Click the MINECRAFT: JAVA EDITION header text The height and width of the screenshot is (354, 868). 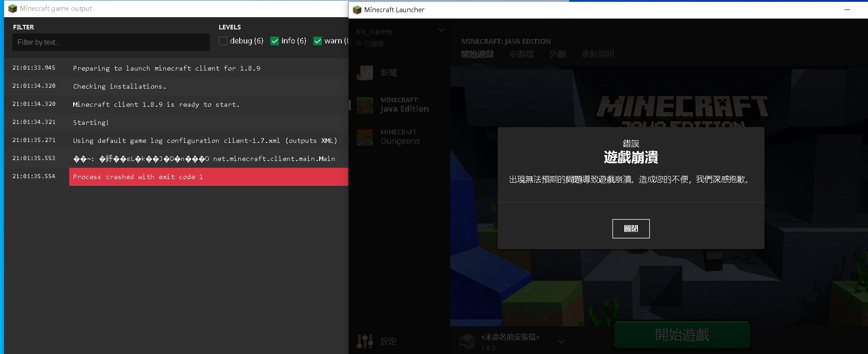pyautogui.click(x=506, y=42)
